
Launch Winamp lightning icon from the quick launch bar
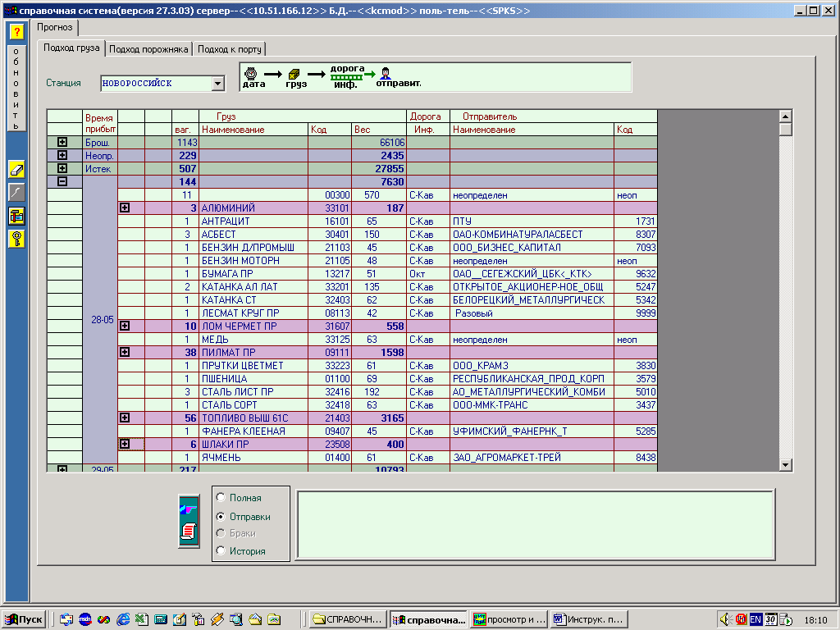(217, 619)
